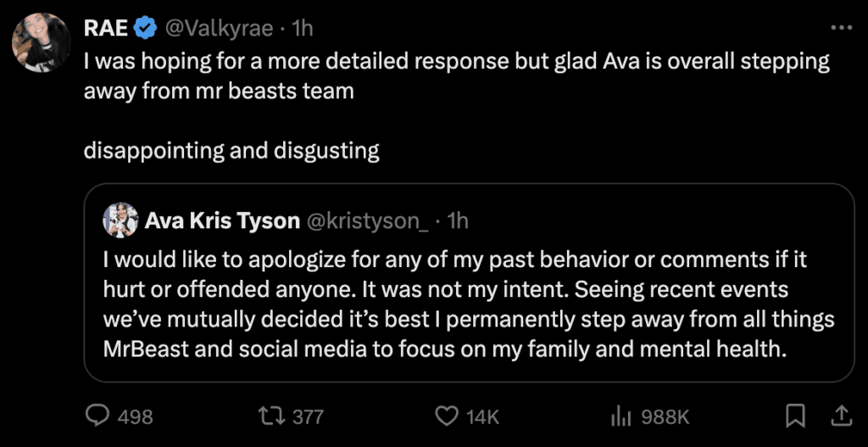Like the tweet with the heart icon
The height and width of the screenshot is (447, 868).
tap(446, 416)
